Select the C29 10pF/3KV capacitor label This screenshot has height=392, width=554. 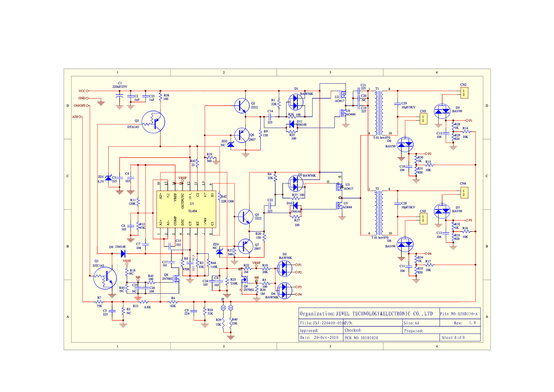pyautogui.click(x=409, y=105)
